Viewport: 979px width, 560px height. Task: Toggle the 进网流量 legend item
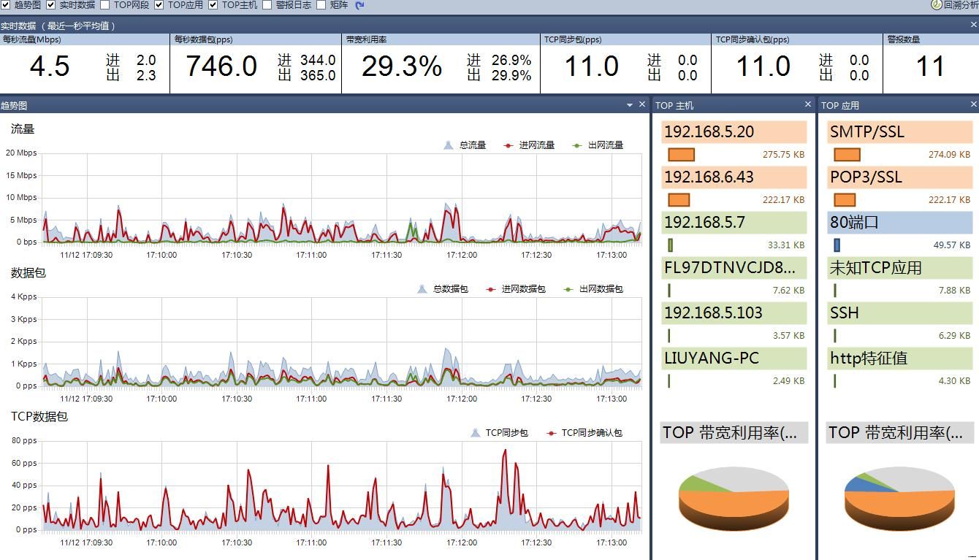click(x=529, y=145)
